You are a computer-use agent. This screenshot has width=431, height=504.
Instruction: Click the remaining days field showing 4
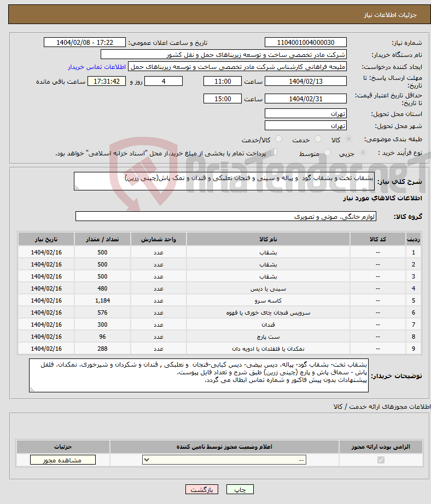(164, 82)
